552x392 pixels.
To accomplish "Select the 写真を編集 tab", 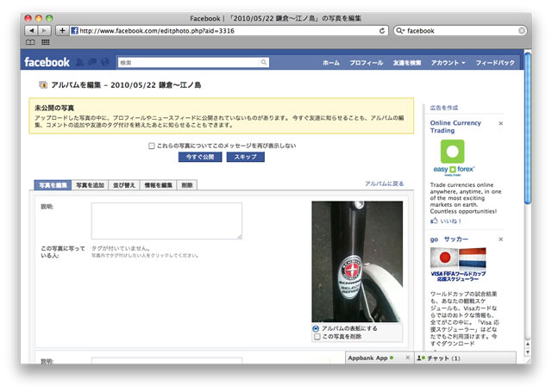I will coord(53,185).
